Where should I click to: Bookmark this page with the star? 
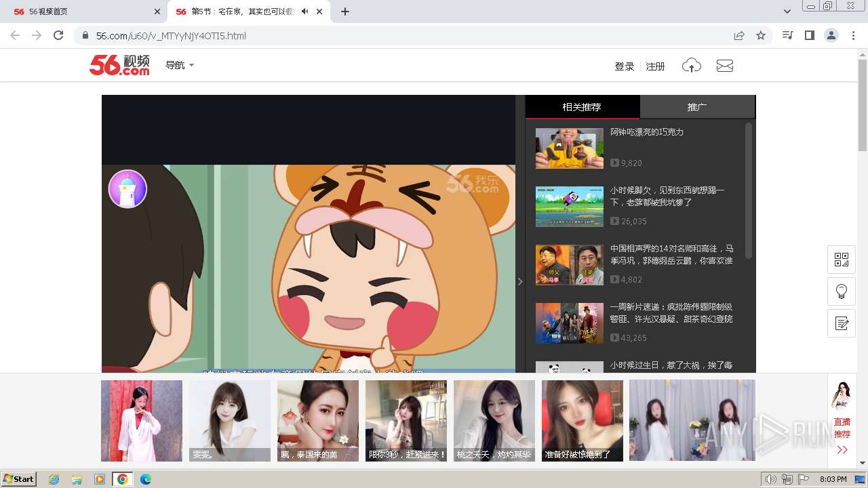coord(761,35)
